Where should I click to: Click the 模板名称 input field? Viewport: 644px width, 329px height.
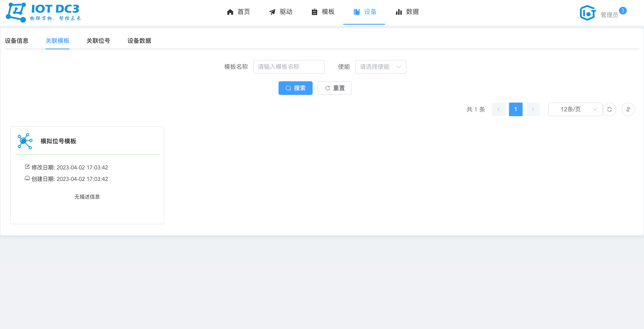coord(289,67)
